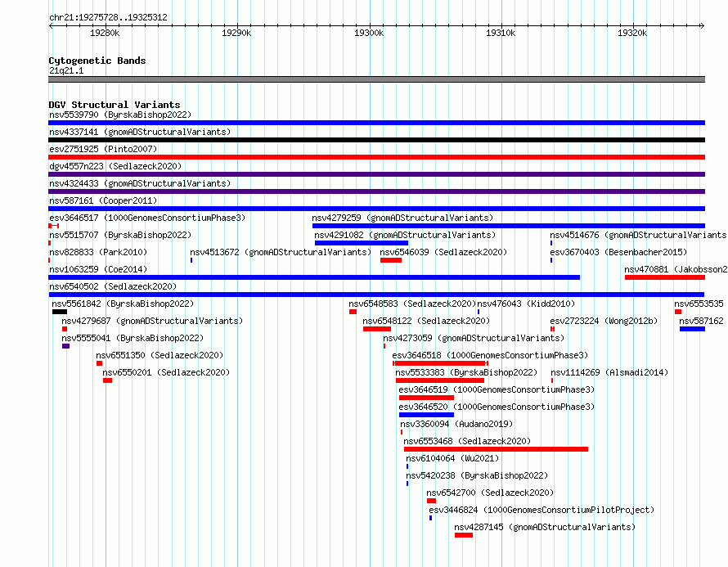Select the red nsv470881 Jakobsson bar
Image resolution: width=728 pixels, height=567 pixels.
point(665,277)
